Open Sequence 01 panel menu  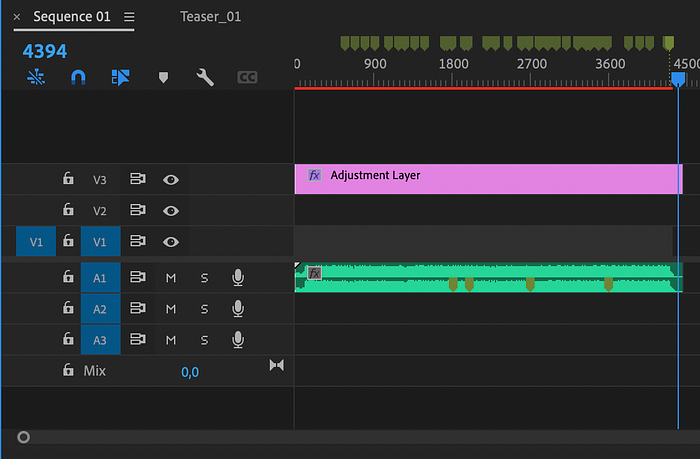coord(129,17)
